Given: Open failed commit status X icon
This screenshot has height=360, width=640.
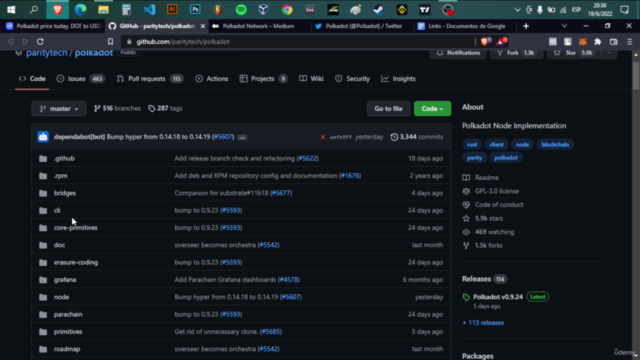Looking at the screenshot, I should [322, 137].
